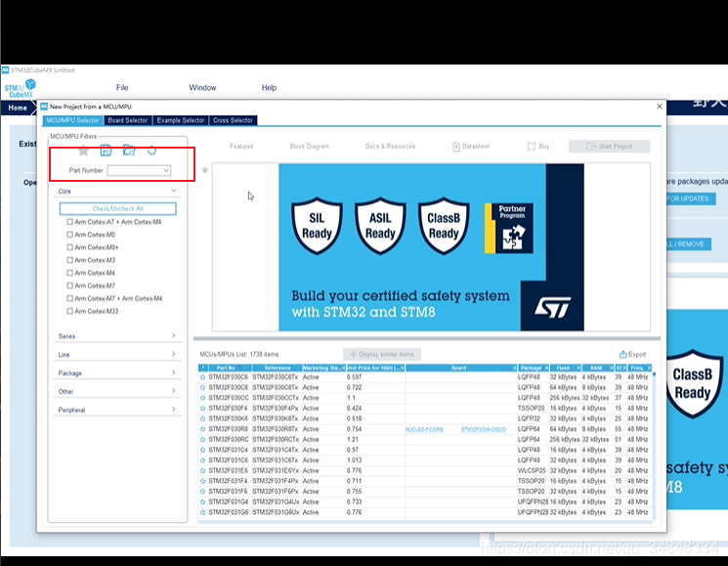Click the Display similar items button
This screenshot has width=728, height=566.
[382, 354]
